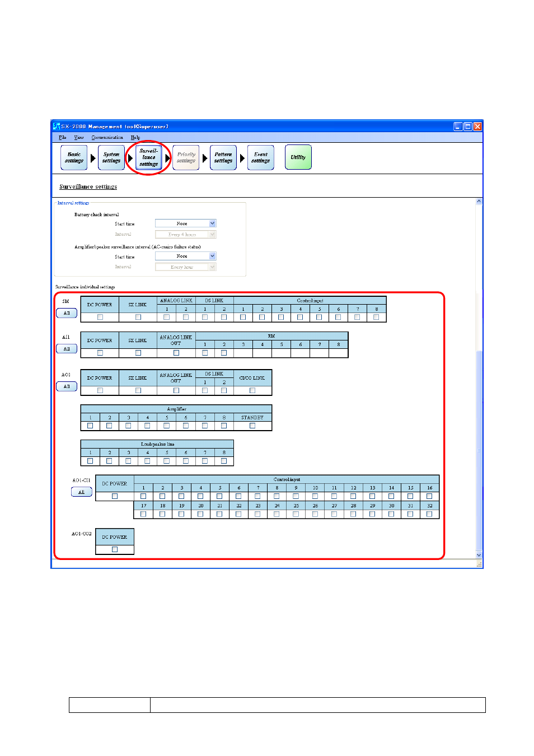
Task: Check AO1-CI1 Control input 16
Action: [x=429, y=496]
